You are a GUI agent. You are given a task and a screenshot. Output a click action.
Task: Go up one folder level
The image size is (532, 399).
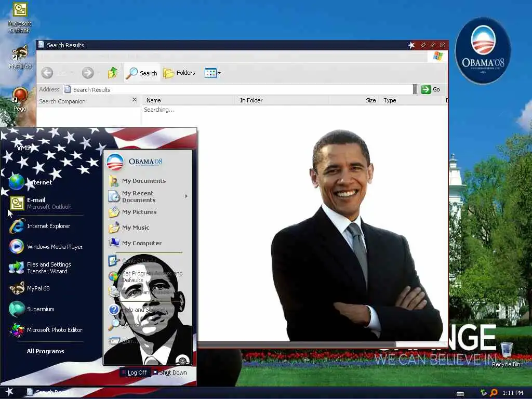[113, 73]
